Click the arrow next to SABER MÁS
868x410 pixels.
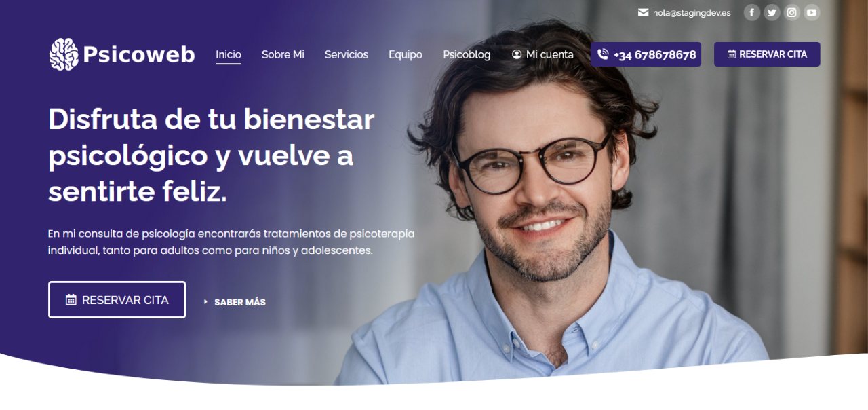click(205, 302)
